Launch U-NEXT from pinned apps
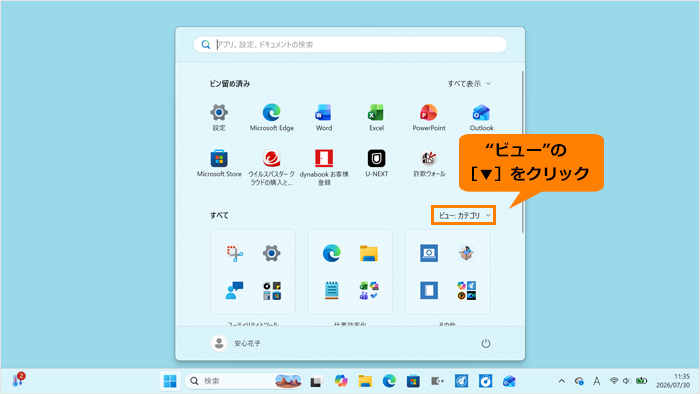700x394 pixels. coord(376,164)
